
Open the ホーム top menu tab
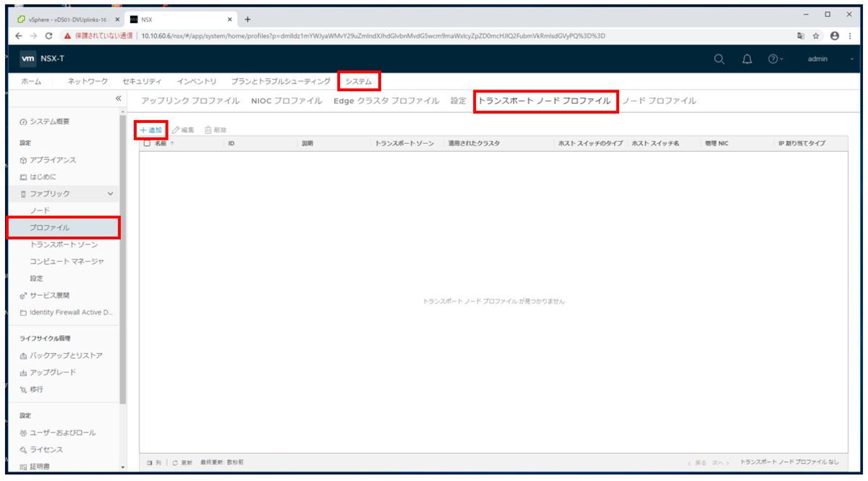(x=30, y=82)
